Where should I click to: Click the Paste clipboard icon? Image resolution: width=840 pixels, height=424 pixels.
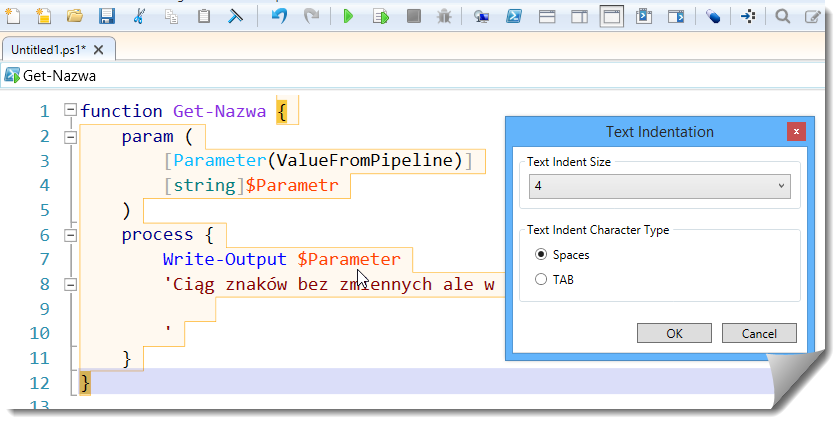pyautogui.click(x=203, y=16)
